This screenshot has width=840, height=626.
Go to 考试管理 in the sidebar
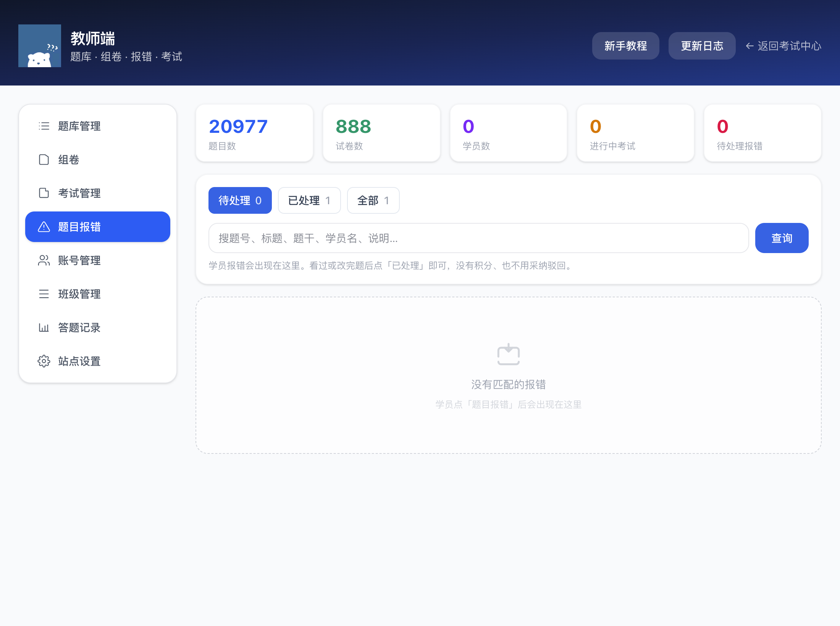click(98, 193)
